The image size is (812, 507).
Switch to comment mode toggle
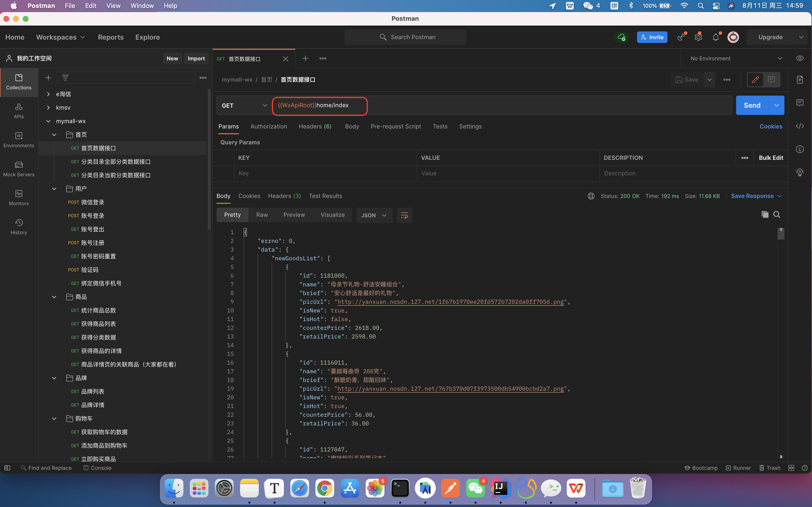click(771, 80)
